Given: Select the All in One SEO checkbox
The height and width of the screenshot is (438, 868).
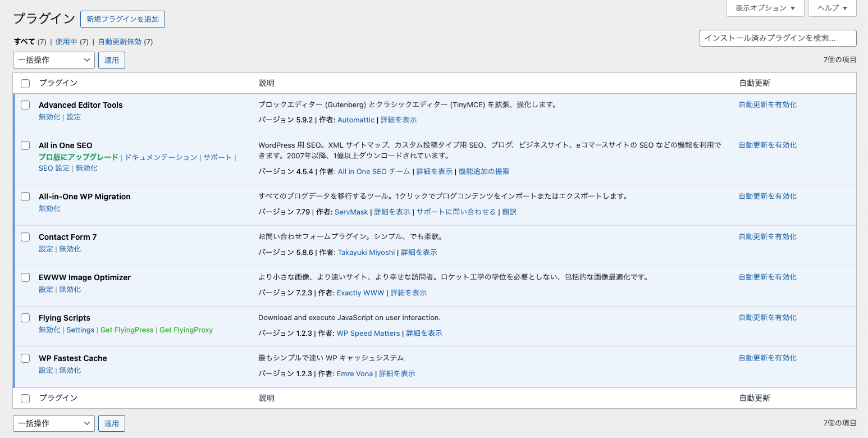Looking at the screenshot, I should [25, 145].
